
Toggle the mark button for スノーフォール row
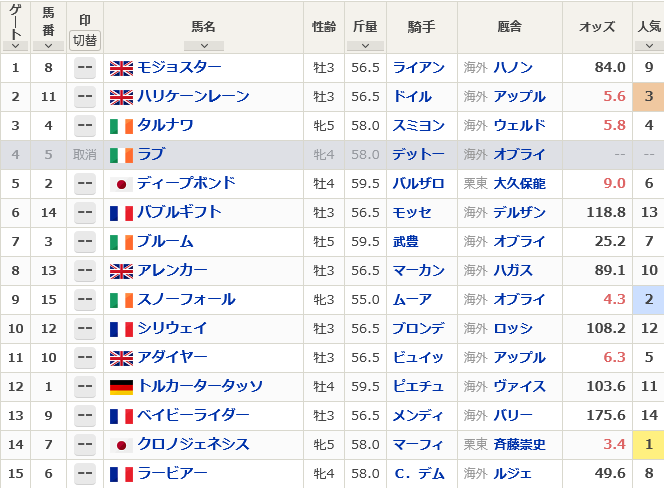tap(85, 299)
